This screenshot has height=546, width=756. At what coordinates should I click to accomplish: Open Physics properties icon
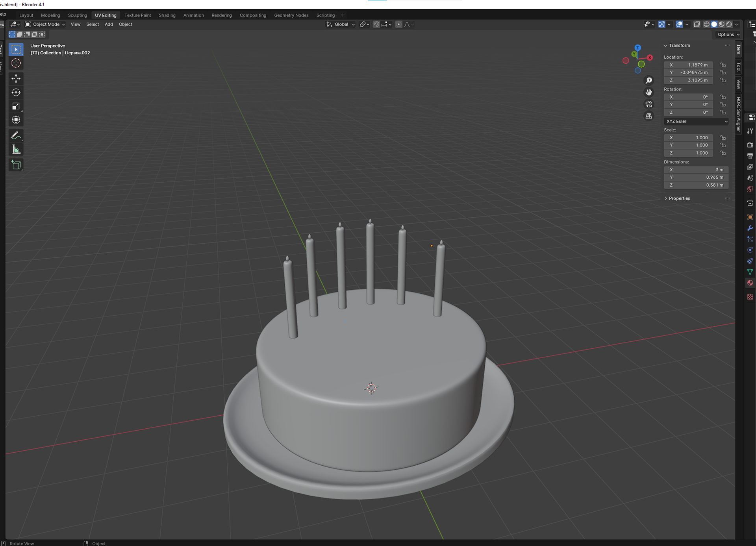pos(750,250)
